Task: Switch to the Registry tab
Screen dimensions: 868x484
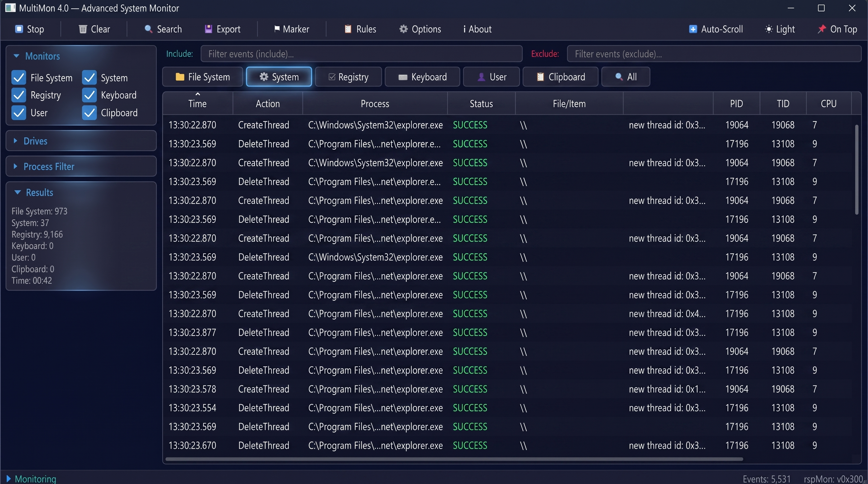Action: pos(349,77)
